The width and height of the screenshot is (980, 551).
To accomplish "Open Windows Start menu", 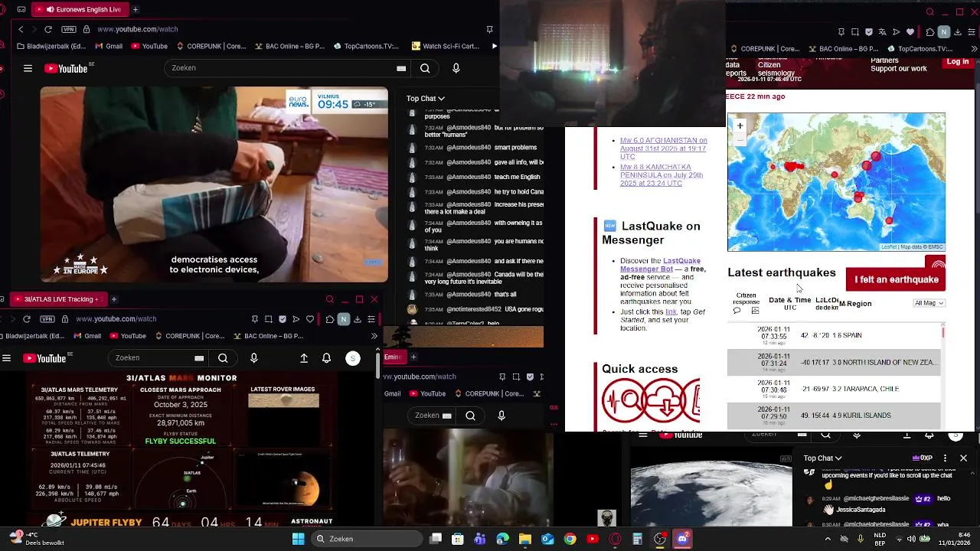I will (x=298, y=539).
